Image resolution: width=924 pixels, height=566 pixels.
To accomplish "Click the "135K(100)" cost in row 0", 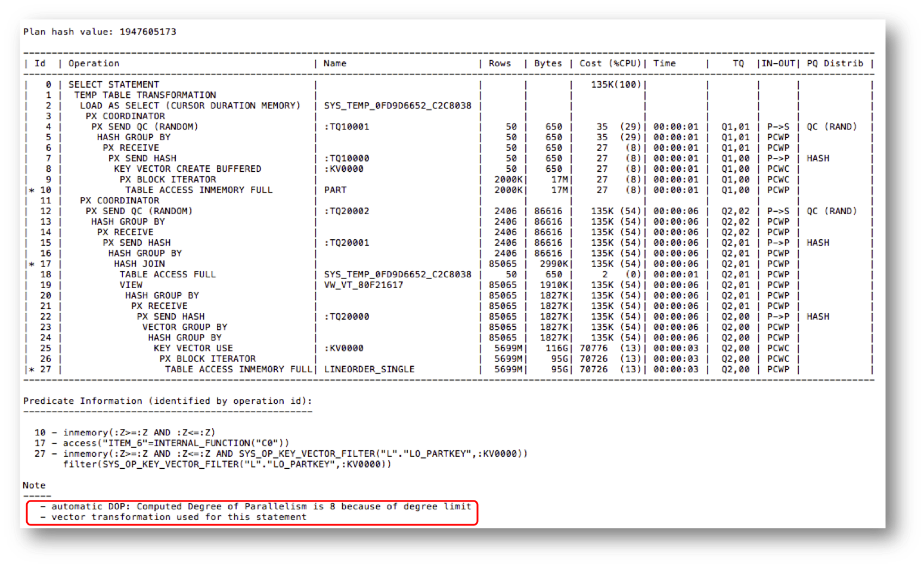I will pyautogui.click(x=616, y=85).
